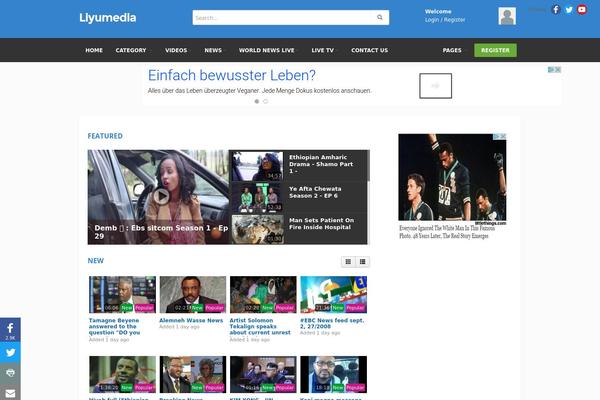Click the Tamagne Beyene video thumbnail
The width and height of the screenshot is (600, 400).
coord(122,295)
